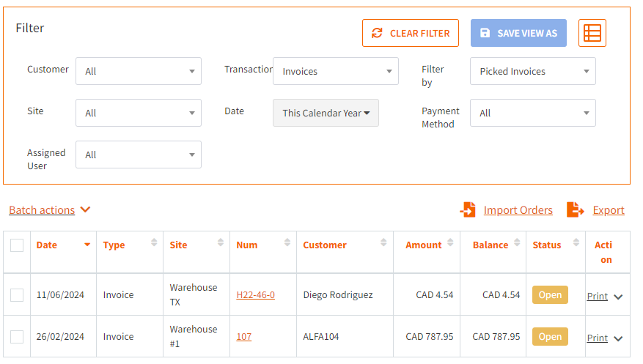Check the row for invoice H22-46-0
The image size is (643, 364).
(x=17, y=295)
